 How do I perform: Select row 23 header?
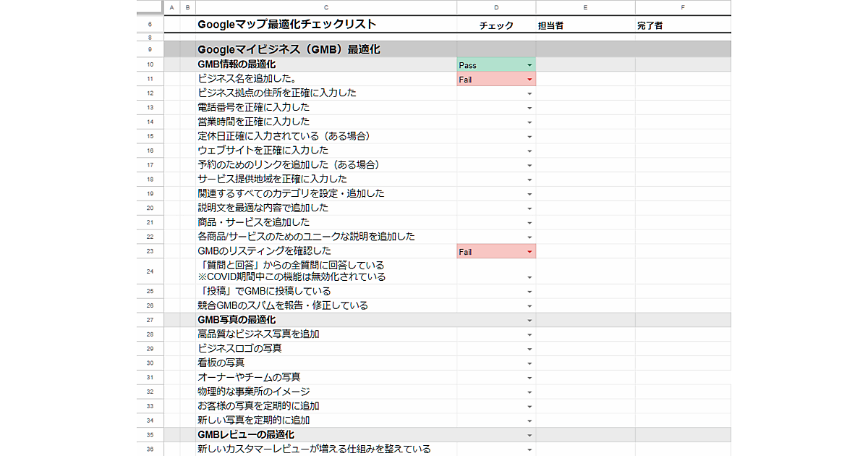click(150, 251)
